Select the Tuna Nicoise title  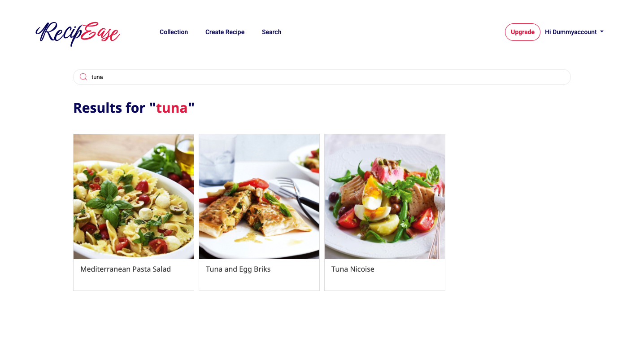352,269
